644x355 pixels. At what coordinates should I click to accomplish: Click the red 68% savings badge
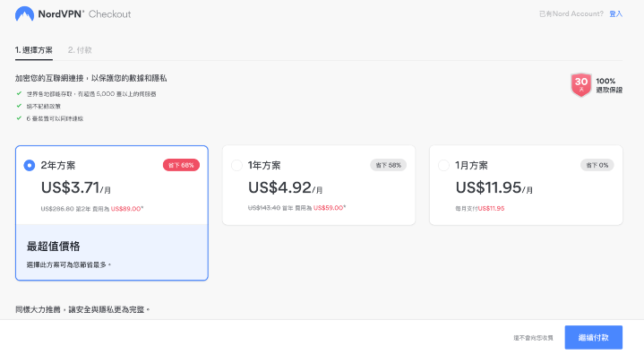[181, 165]
